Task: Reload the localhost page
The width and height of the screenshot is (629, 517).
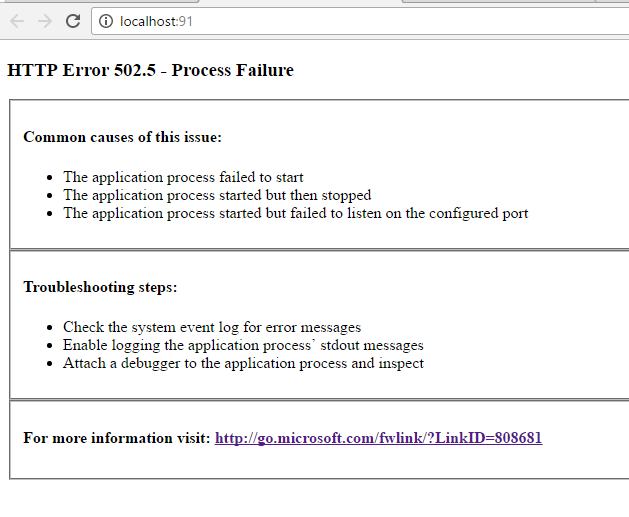Action: click(73, 21)
